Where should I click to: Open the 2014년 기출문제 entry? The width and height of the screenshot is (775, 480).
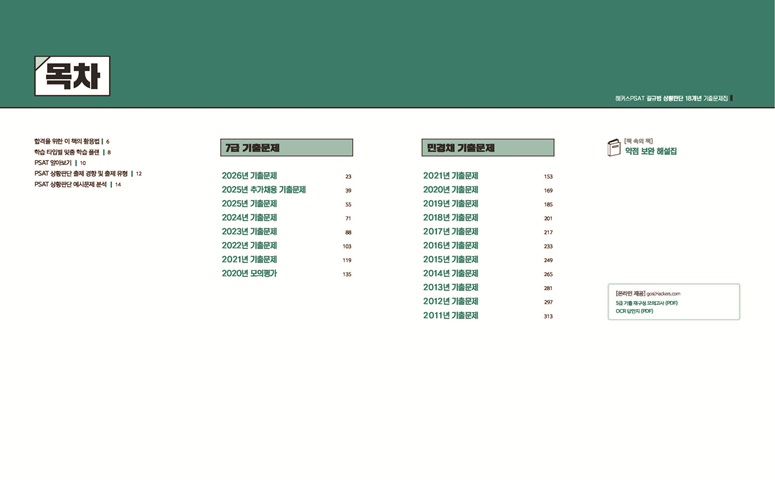pos(450,273)
